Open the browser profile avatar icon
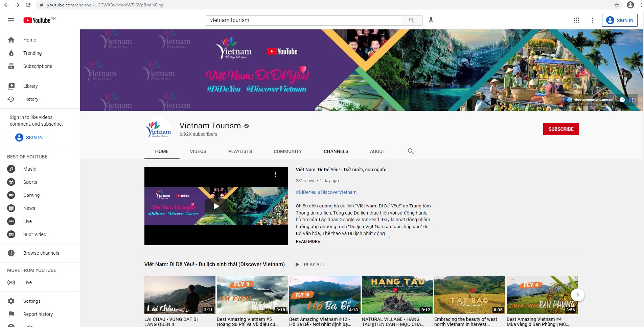The height and width of the screenshot is (327, 644). tap(630, 5)
